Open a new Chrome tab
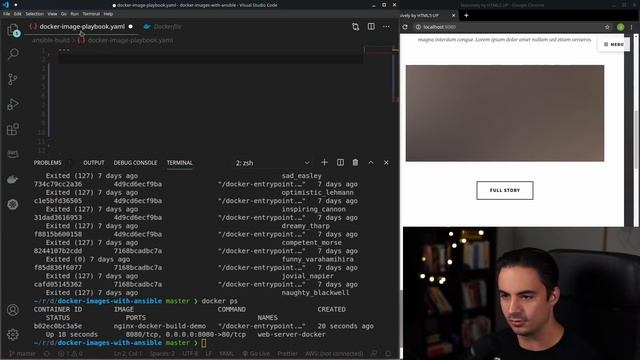The height and width of the screenshot is (360, 640). (x=466, y=16)
